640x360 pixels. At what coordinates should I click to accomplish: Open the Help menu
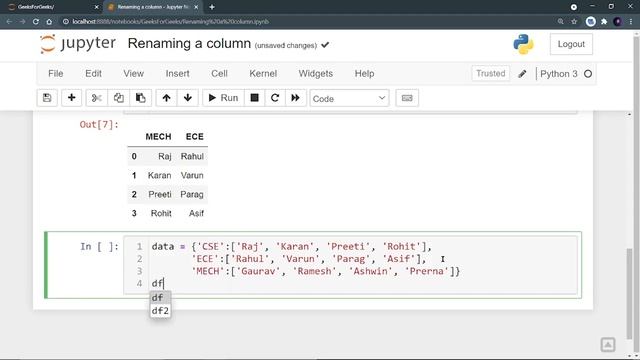364,73
